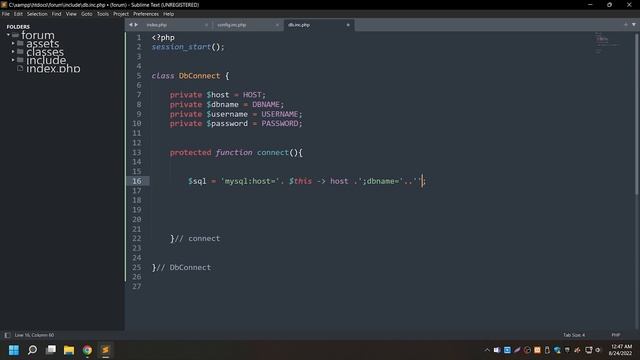Select the assets folder in sidebar
Image resolution: width=640 pixels, height=360 pixels.
[42, 44]
